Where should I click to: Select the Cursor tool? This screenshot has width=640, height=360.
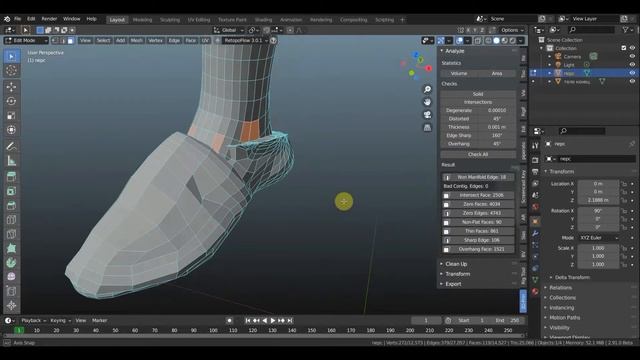pos(11,71)
